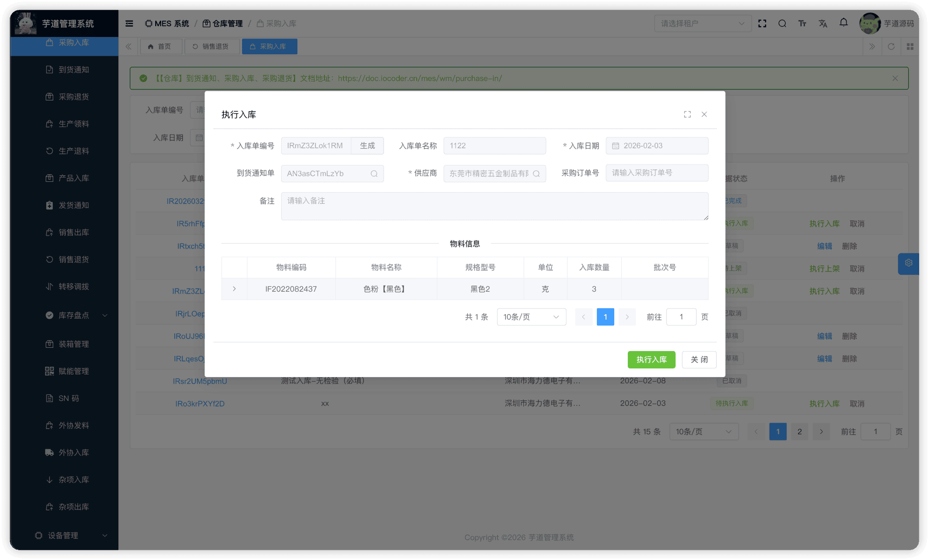Open the 请选择租户 dropdown

[x=703, y=23]
